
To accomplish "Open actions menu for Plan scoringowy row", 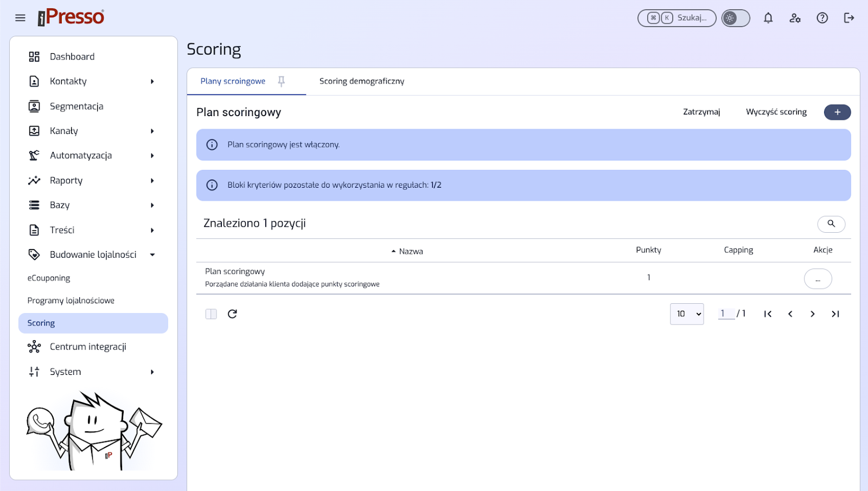I will coord(818,279).
